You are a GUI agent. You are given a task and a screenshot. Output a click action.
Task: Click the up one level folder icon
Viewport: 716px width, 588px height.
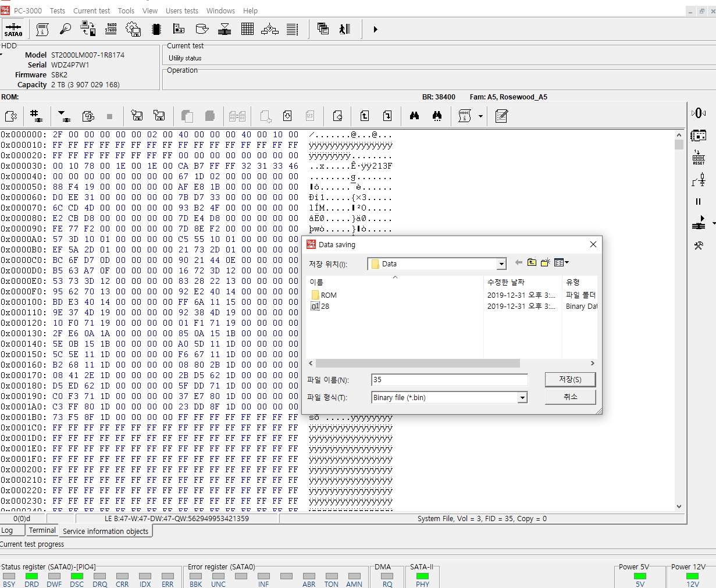[532, 263]
